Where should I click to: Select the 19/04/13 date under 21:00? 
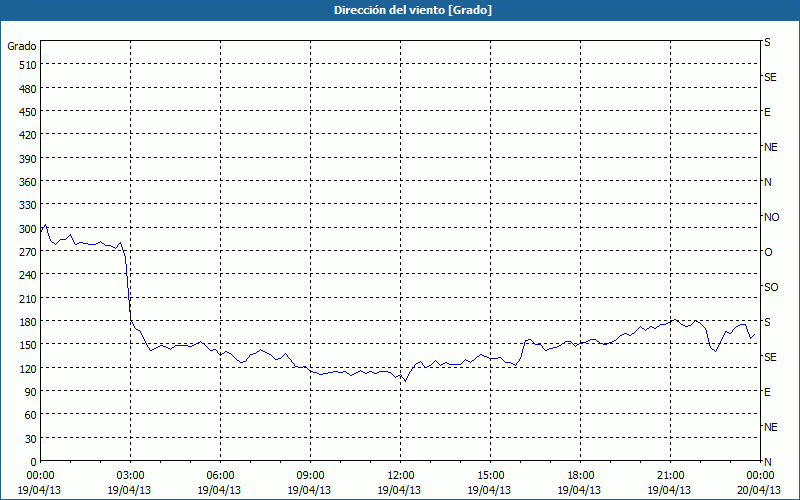tap(669, 490)
